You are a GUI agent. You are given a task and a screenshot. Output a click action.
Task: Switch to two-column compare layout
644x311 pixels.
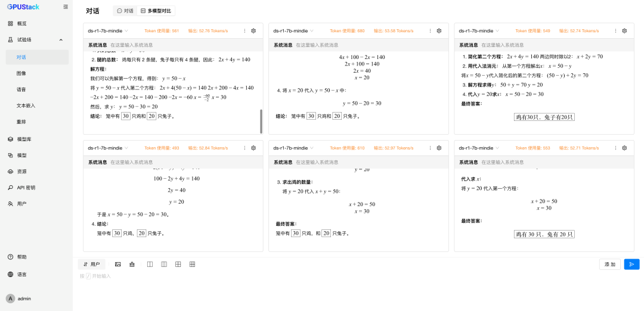(150, 264)
